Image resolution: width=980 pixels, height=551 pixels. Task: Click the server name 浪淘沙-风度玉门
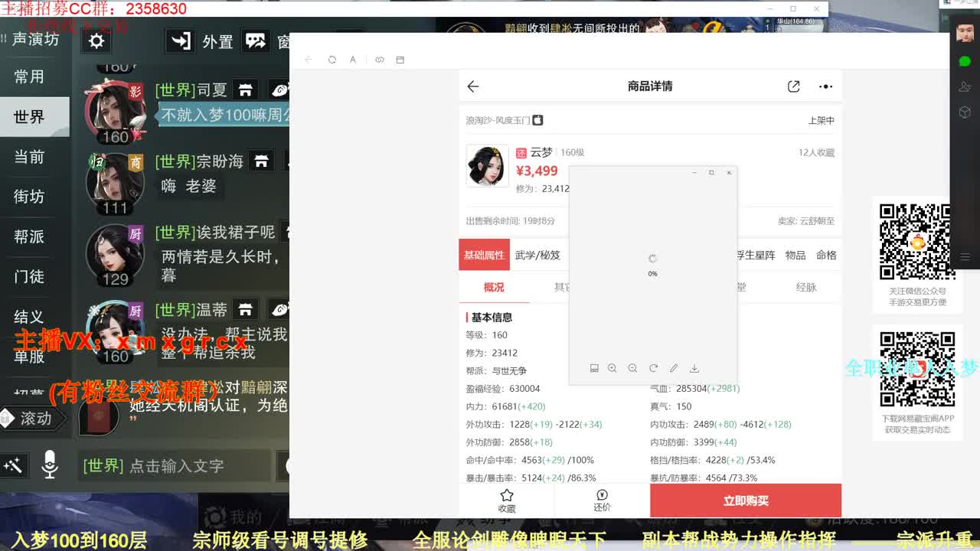coord(498,120)
